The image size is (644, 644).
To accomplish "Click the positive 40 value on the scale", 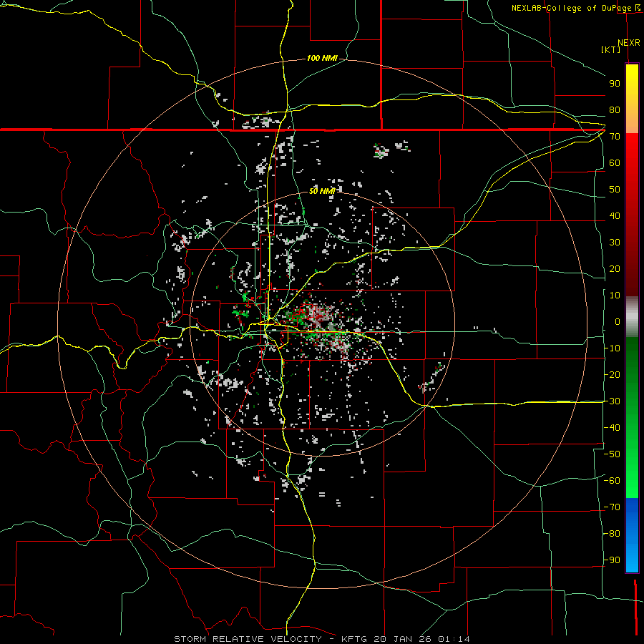I will click(x=615, y=216).
